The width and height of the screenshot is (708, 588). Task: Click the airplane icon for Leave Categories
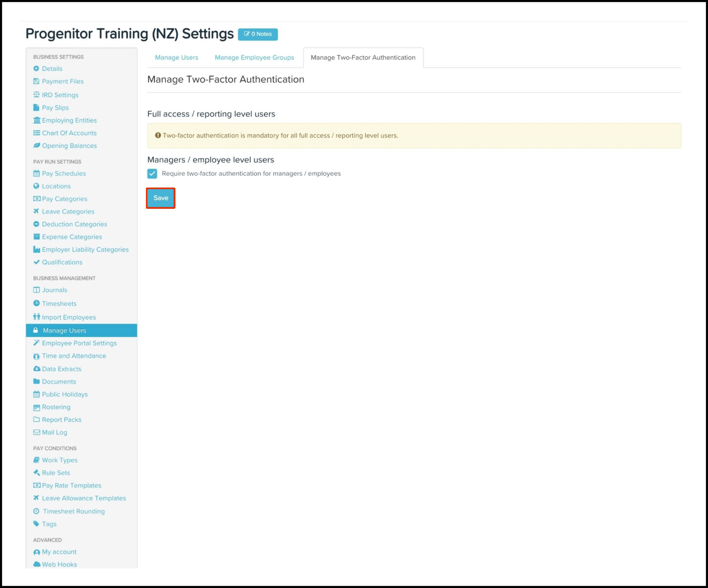tap(36, 211)
